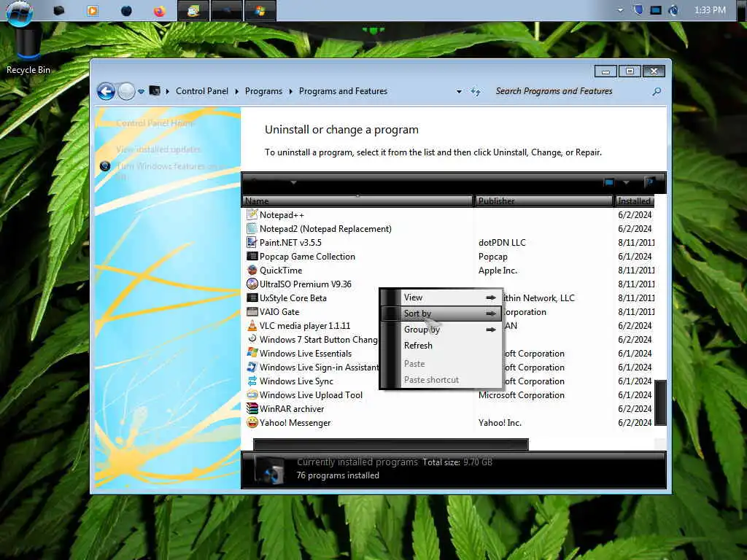Focus the Search Programs and Features box
Viewport: 747px width, 560px height.
tap(571, 91)
